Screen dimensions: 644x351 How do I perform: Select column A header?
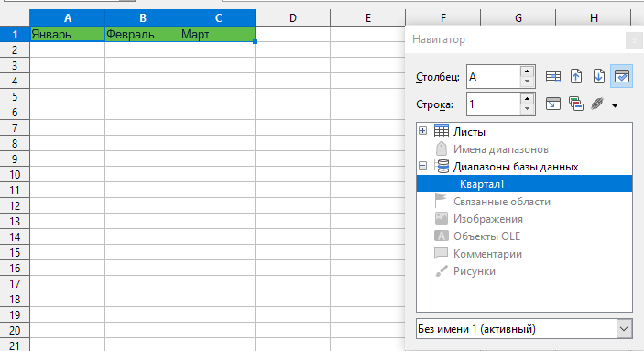click(68, 18)
